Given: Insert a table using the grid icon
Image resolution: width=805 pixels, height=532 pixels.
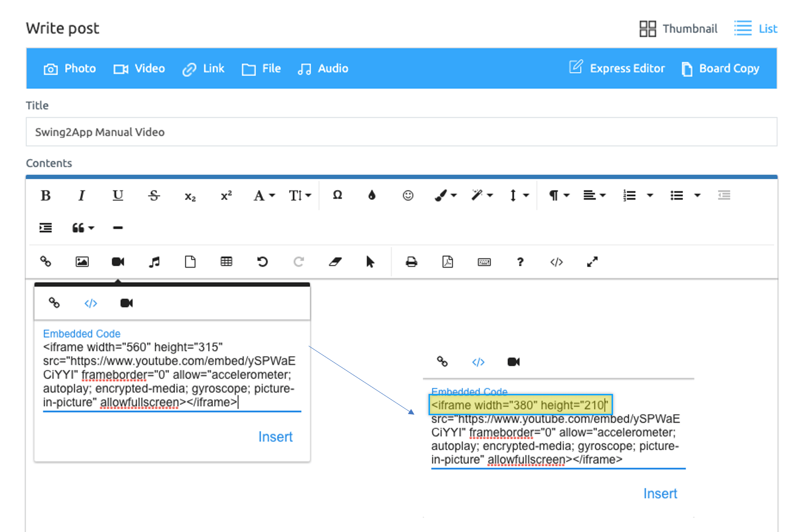Looking at the screenshot, I should point(226,262).
